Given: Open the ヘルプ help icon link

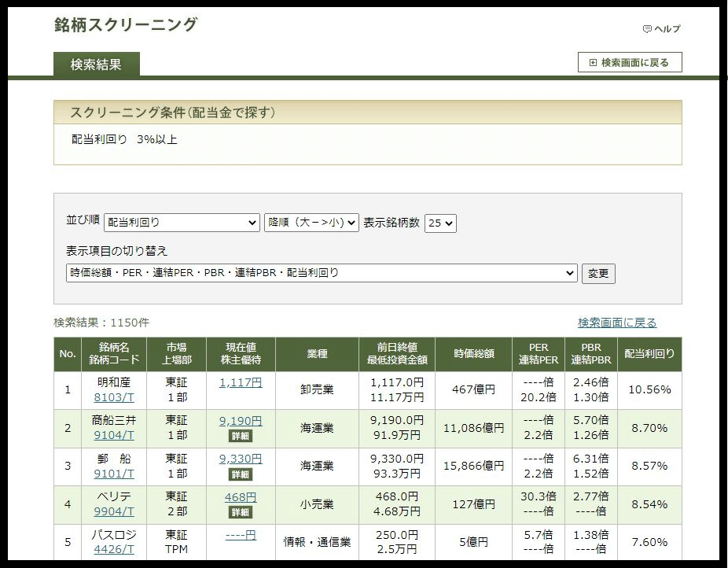Looking at the screenshot, I should 661,29.
